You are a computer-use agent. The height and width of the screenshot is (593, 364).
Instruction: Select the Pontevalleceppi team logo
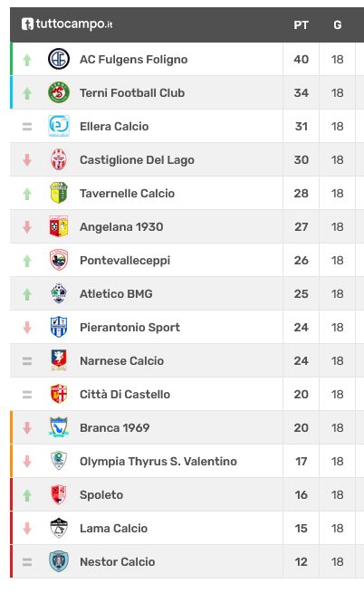[59, 260]
